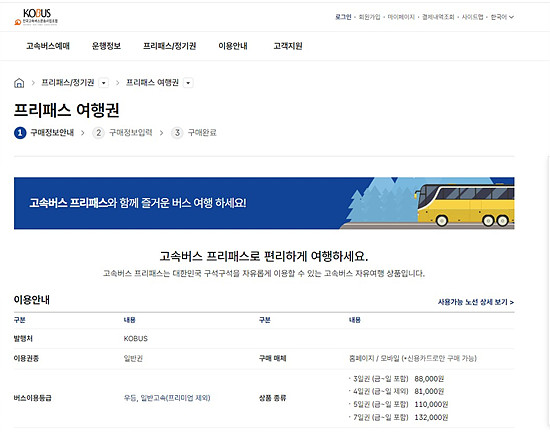This screenshot has height=432, width=550.
Task: Click the 발행처 row label
Action: pyautogui.click(x=23, y=339)
